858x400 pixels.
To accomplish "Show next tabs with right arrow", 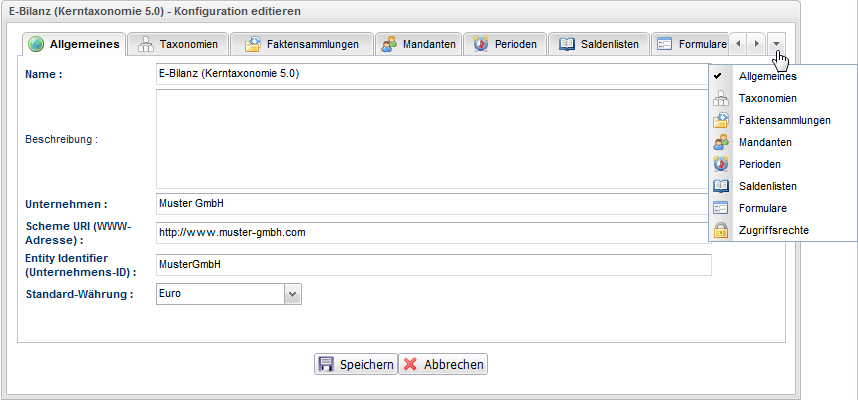I will coord(756,44).
